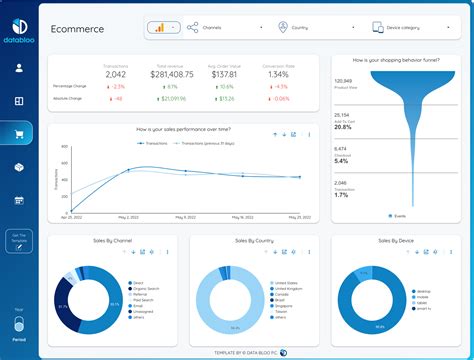The width and height of the screenshot is (474, 360).
Task: Click Organic Search legend entry
Action: click(144, 289)
